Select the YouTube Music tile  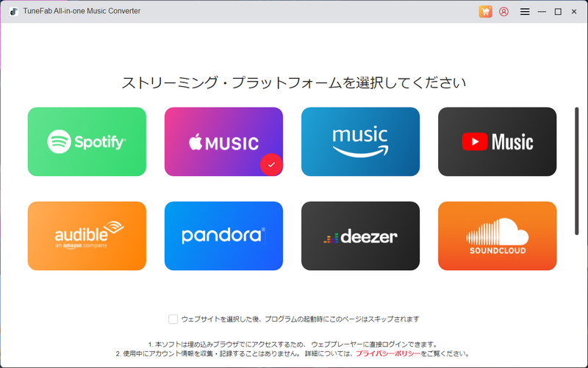tap(497, 141)
